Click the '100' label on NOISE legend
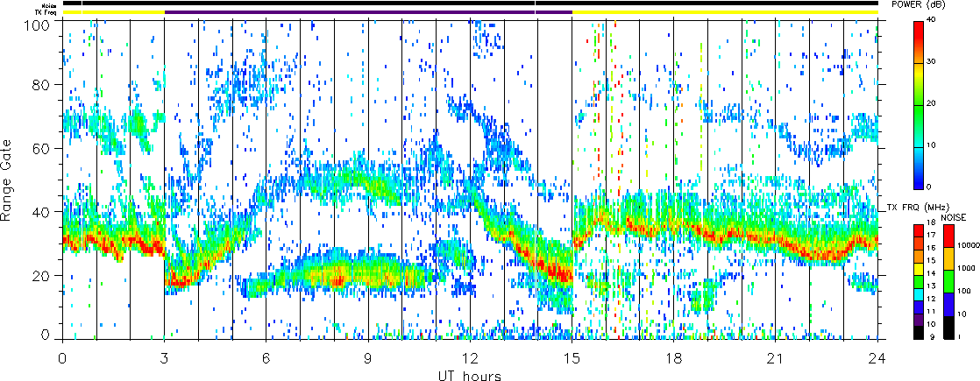 click(x=964, y=291)
